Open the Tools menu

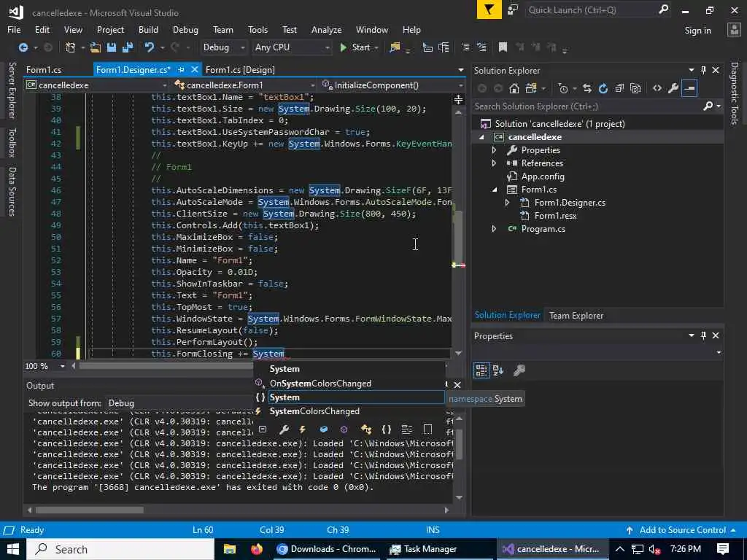pos(258,29)
